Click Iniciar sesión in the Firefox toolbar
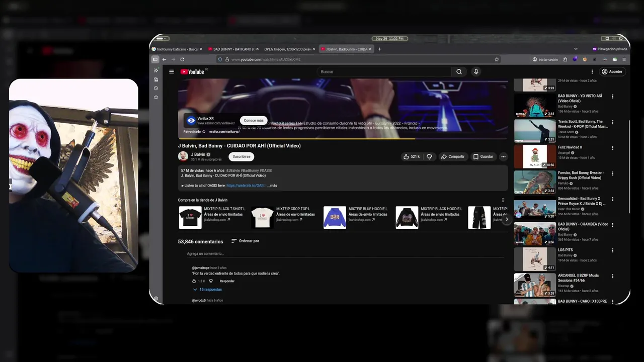This screenshot has width=644, height=362. (545, 59)
